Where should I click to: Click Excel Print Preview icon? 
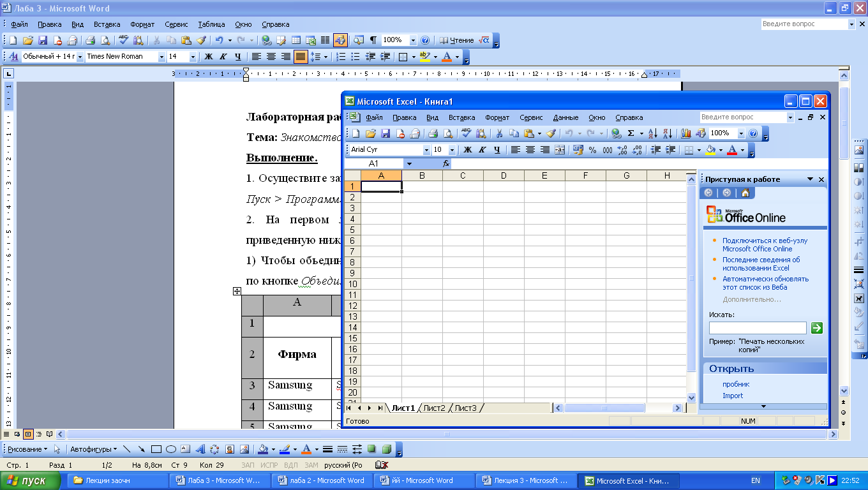click(x=448, y=133)
